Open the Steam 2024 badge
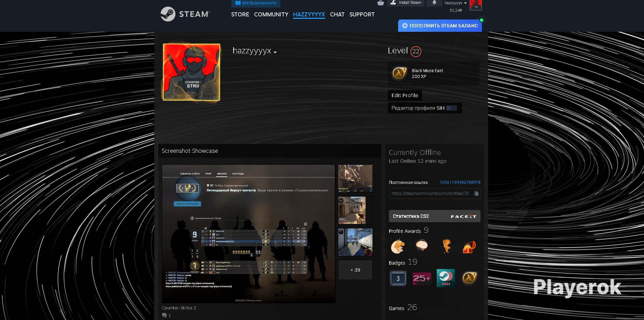 [446, 278]
